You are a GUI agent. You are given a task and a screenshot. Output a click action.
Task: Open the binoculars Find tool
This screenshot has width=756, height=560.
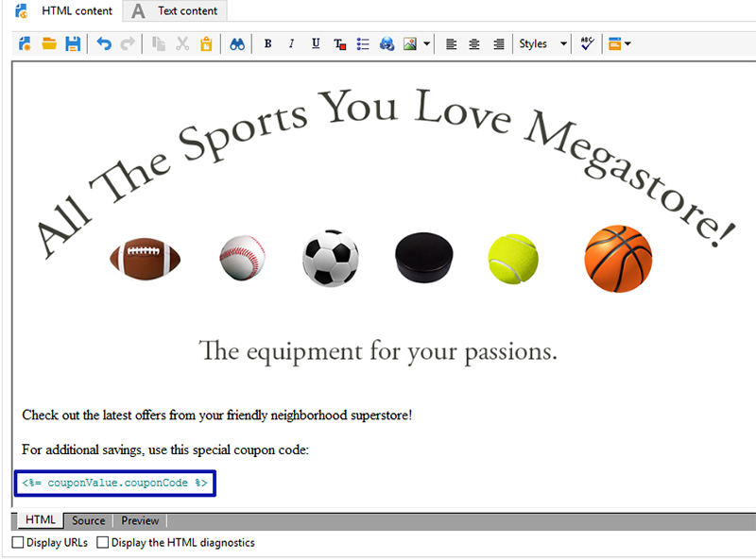(x=237, y=44)
